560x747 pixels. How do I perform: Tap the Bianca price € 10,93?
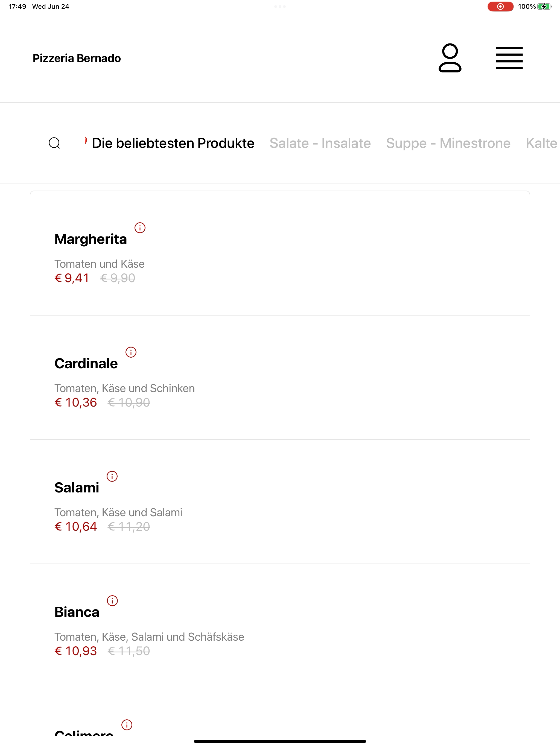[x=76, y=651]
